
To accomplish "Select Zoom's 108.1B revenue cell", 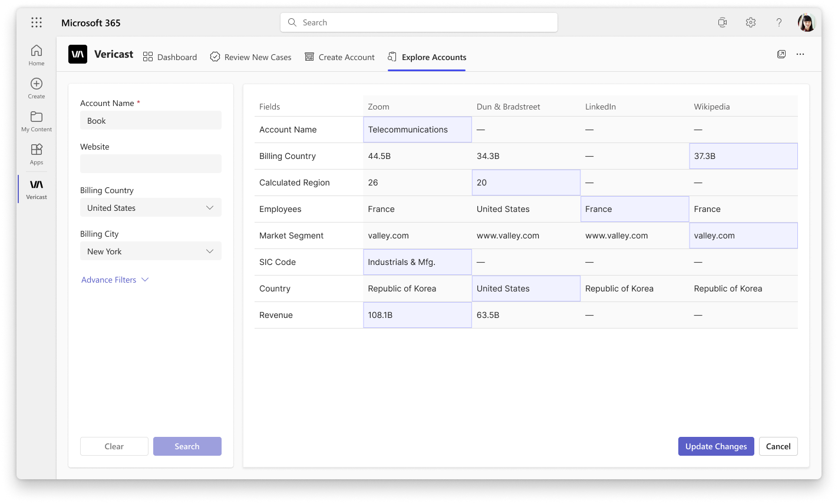I will pos(417,315).
